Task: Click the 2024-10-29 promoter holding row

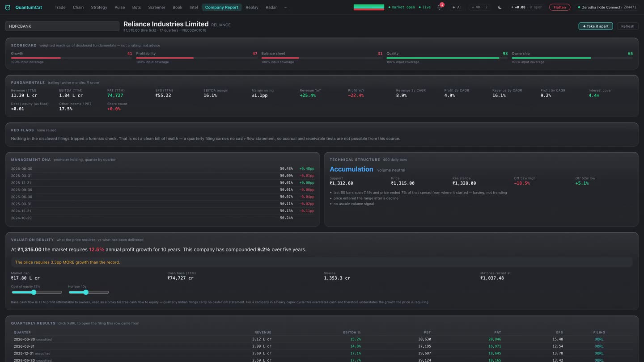Action: (163, 218)
